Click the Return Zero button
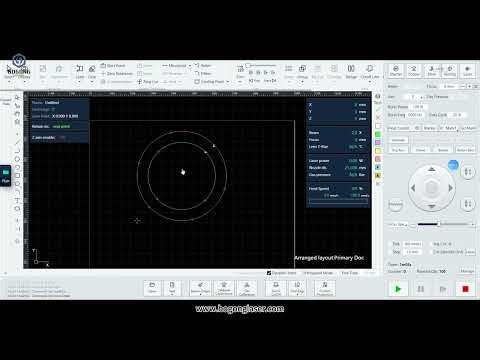This screenshot has height=360, width=480. tap(465, 150)
